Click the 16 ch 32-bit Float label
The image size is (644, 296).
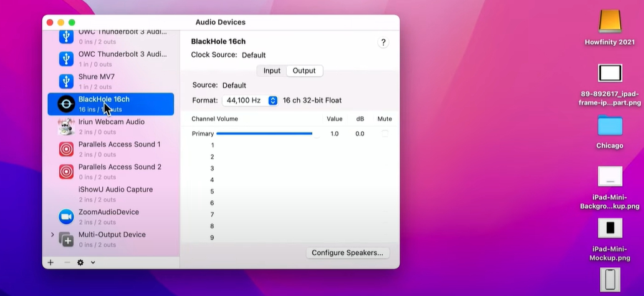tap(312, 101)
